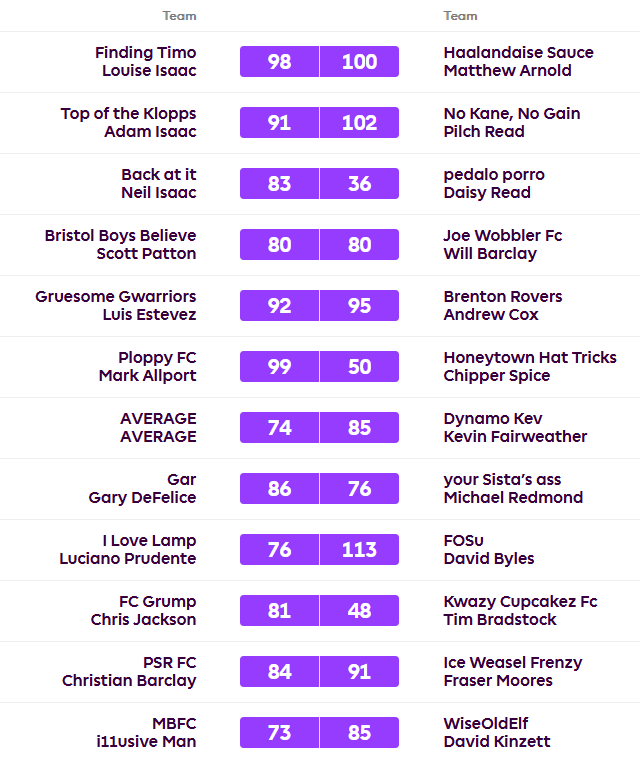Open the I Love Lamp team
Viewport: 640px width, 760px height.
click(x=149, y=541)
